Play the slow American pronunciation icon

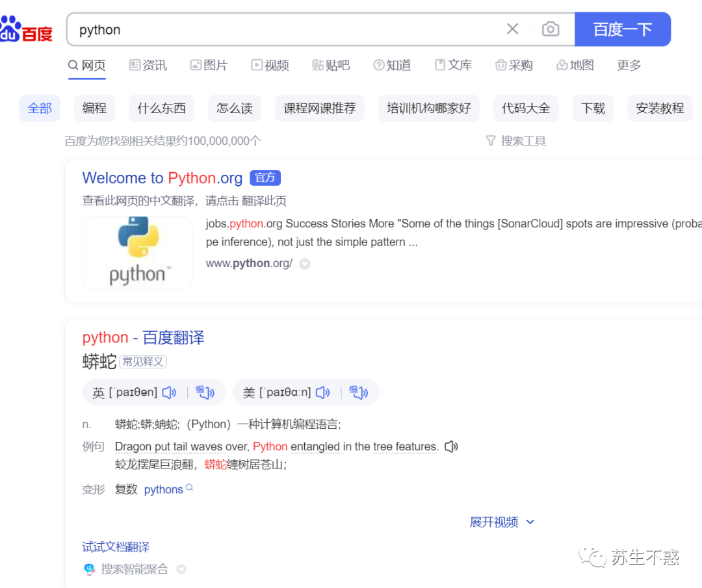click(359, 392)
